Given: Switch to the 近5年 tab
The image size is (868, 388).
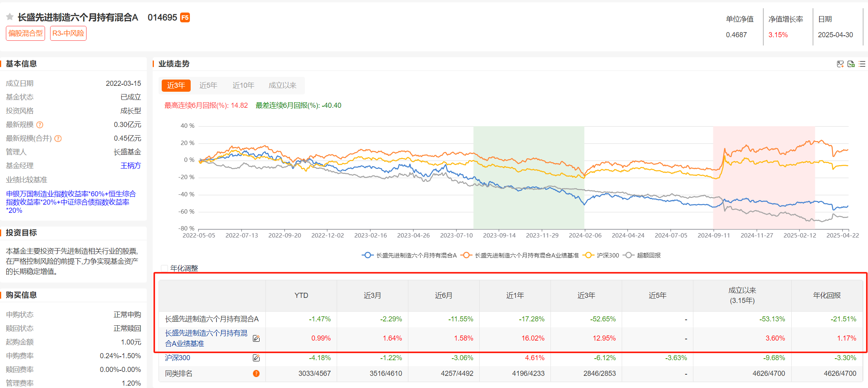Looking at the screenshot, I should pyautogui.click(x=209, y=85).
